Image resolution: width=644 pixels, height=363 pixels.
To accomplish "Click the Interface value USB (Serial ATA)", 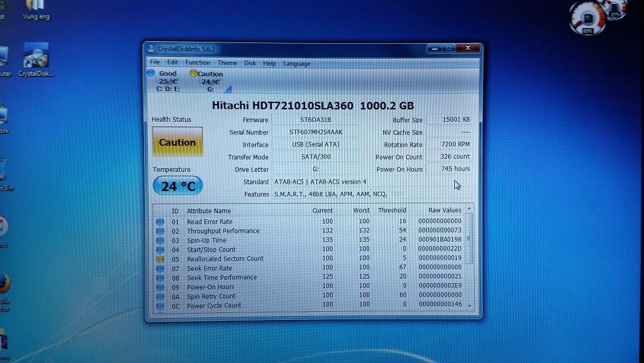I will point(315,144).
